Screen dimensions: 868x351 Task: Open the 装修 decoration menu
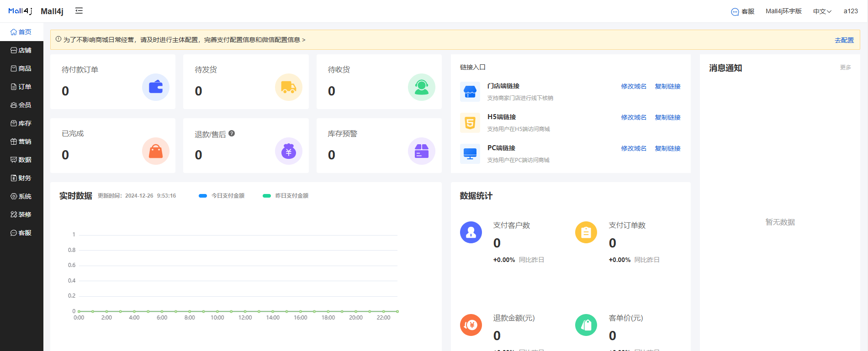point(21,215)
